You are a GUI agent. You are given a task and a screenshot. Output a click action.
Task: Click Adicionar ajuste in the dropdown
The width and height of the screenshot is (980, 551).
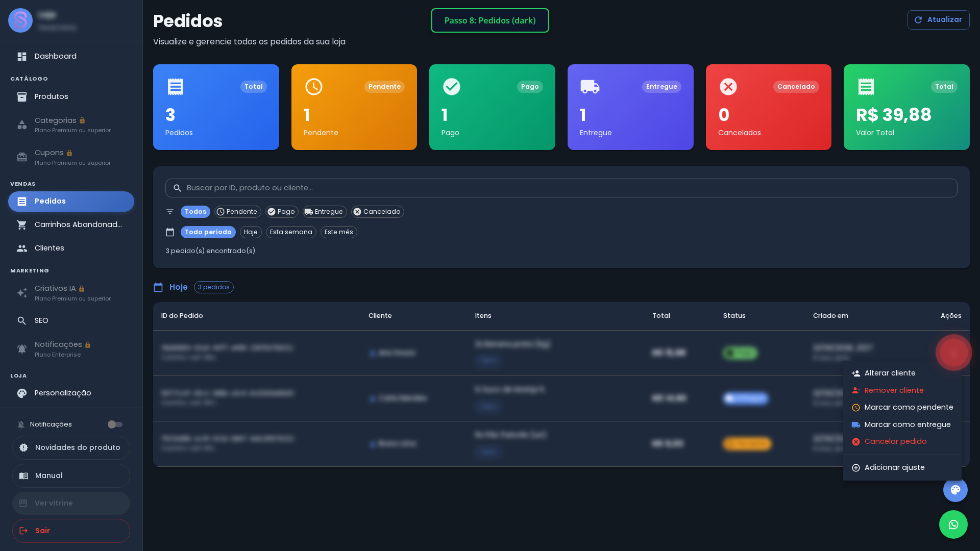tap(902, 467)
